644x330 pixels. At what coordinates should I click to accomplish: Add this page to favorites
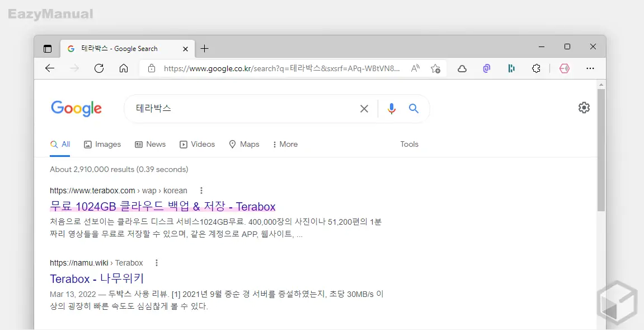(435, 68)
